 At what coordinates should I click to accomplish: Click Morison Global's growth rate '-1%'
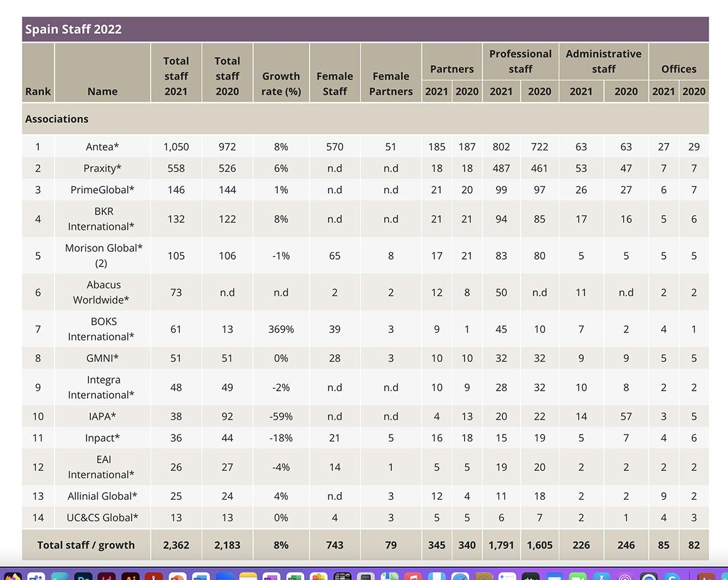[281, 255]
